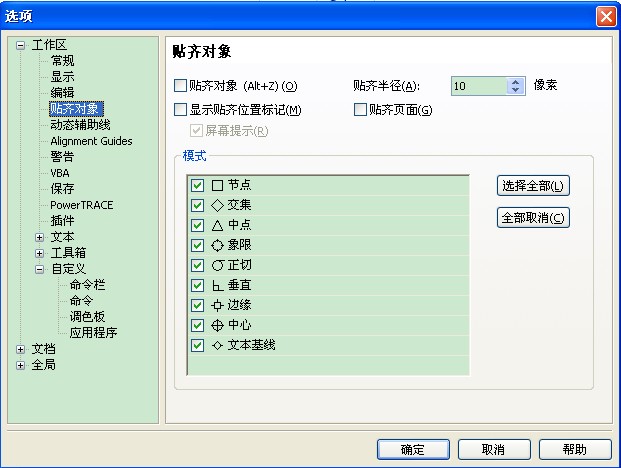Enable the 贴齐对象 (Alt+Z) checkbox
The height and width of the screenshot is (468, 621).
pyautogui.click(x=180, y=86)
